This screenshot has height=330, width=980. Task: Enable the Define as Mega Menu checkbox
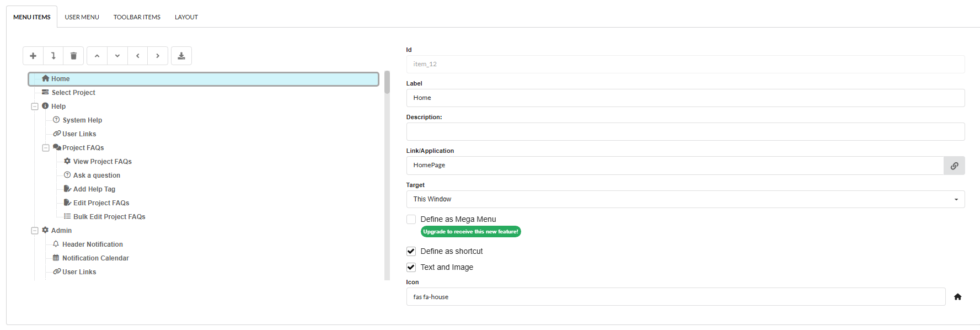pos(411,219)
